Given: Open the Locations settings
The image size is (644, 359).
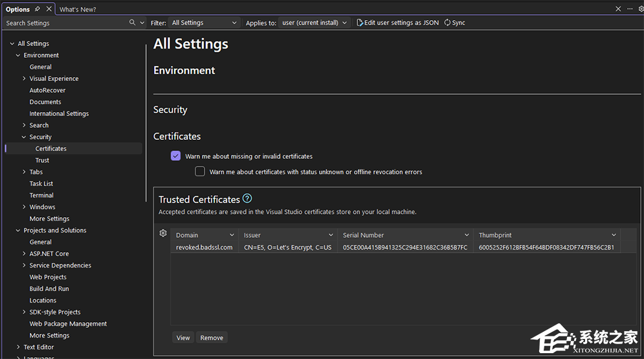Looking at the screenshot, I should [43, 301].
